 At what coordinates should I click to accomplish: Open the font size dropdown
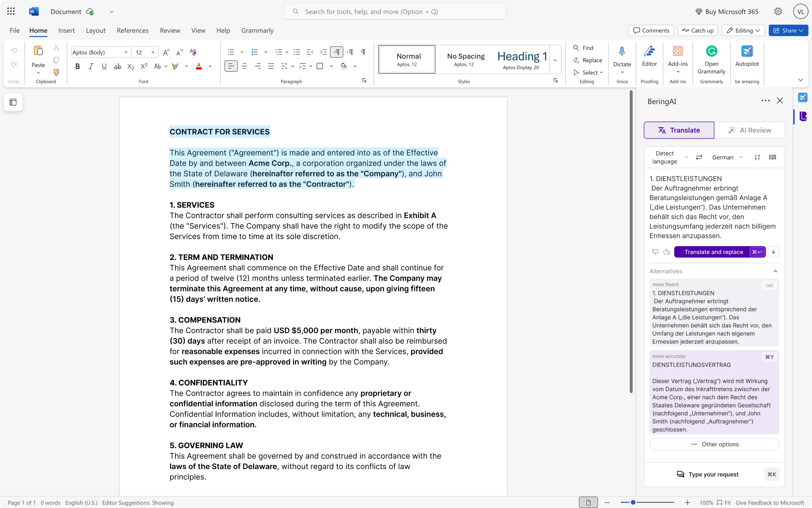pyautogui.click(x=152, y=52)
